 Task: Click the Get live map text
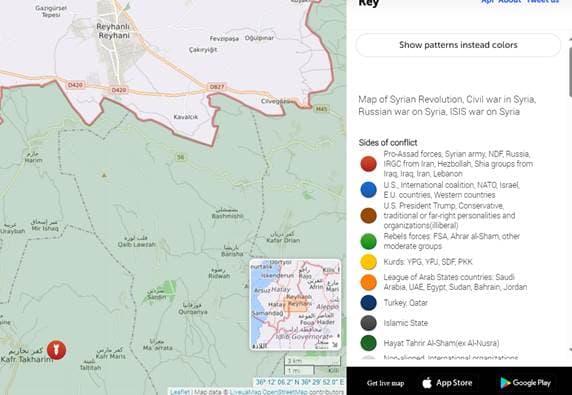point(385,383)
